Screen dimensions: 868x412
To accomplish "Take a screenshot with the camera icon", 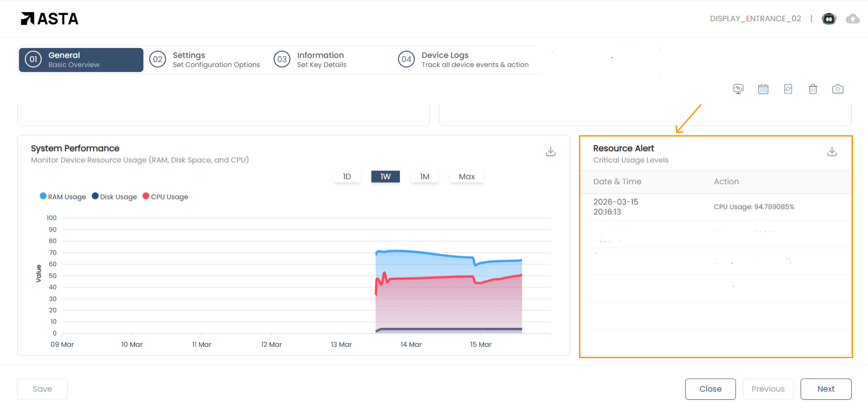I will tap(838, 89).
